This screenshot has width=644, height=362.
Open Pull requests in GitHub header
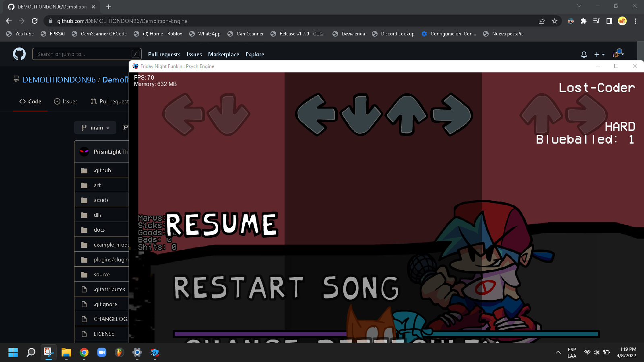pyautogui.click(x=164, y=54)
